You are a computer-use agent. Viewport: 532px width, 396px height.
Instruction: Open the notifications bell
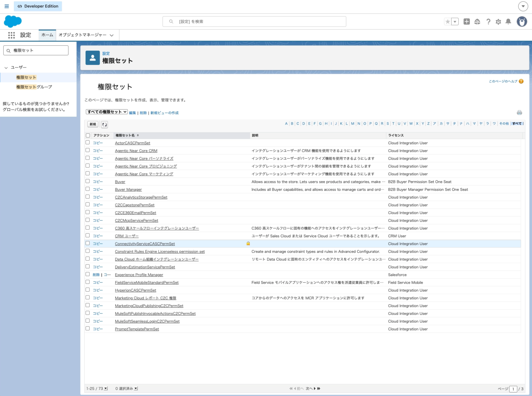point(508,21)
